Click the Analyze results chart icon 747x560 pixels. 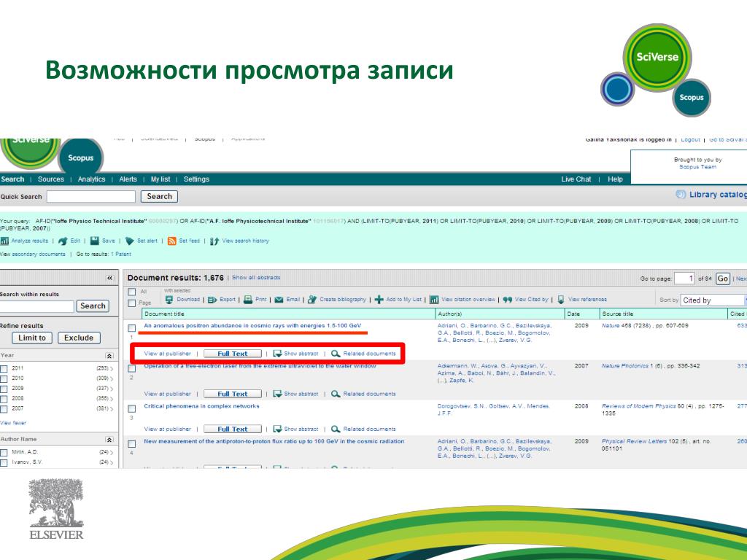point(4,241)
